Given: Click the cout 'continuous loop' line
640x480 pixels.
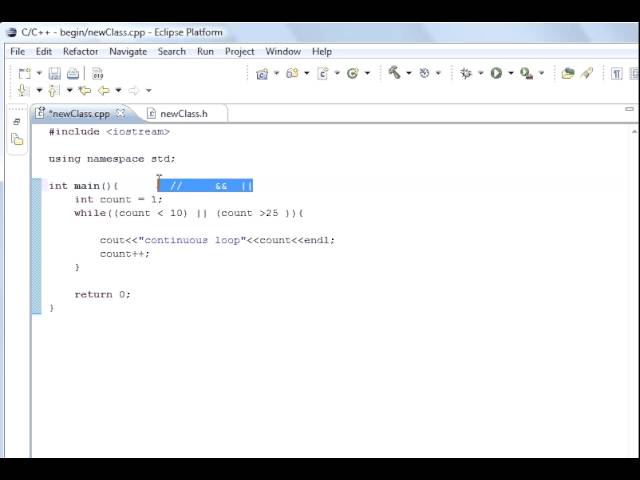Looking at the screenshot, I should [217, 240].
